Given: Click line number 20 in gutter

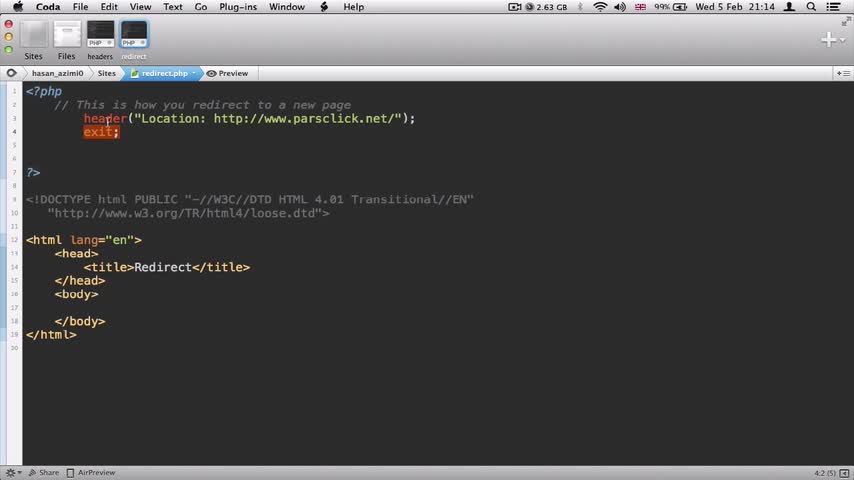Looking at the screenshot, I should click(14, 348).
